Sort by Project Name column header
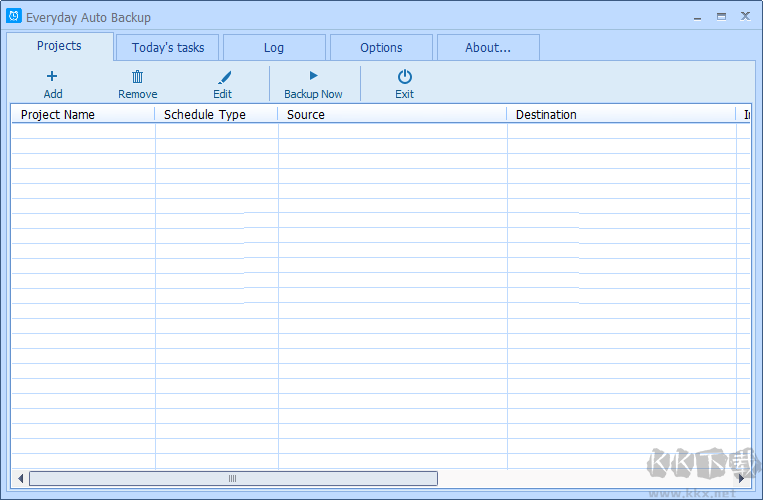Screen dimensions: 763x500 83,115
